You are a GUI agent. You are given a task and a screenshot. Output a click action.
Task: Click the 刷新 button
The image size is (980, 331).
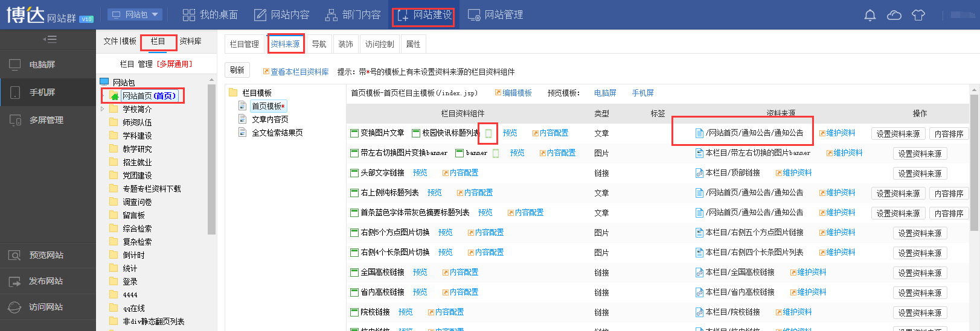click(237, 71)
